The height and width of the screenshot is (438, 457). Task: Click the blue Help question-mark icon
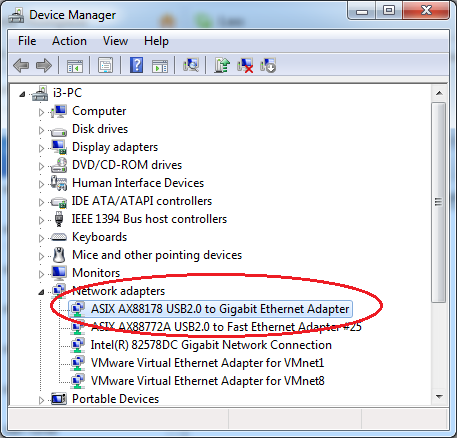coord(136,65)
